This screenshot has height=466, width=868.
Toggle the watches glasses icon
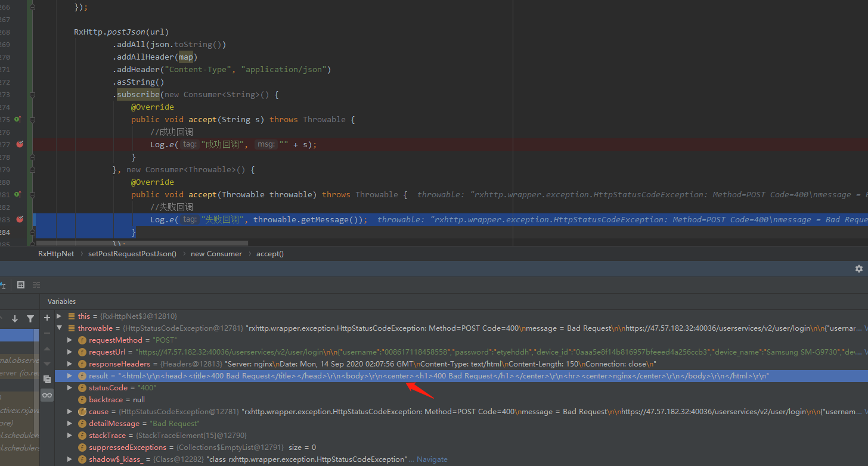tap(47, 395)
